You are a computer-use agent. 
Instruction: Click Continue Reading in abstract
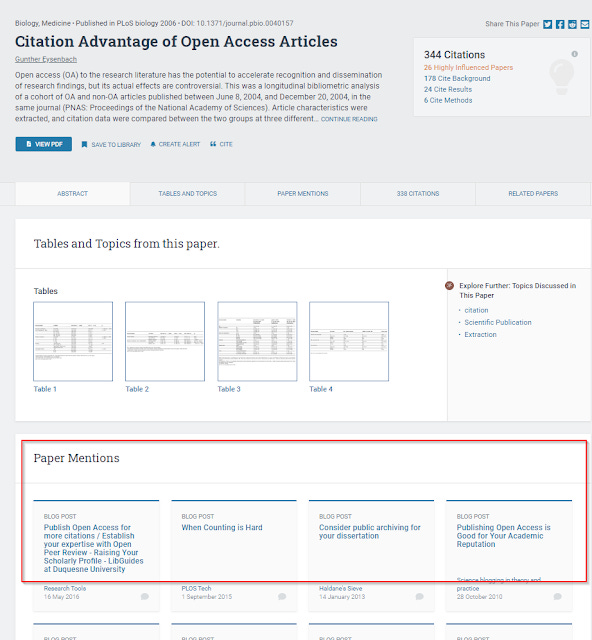pyautogui.click(x=349, y=119)
